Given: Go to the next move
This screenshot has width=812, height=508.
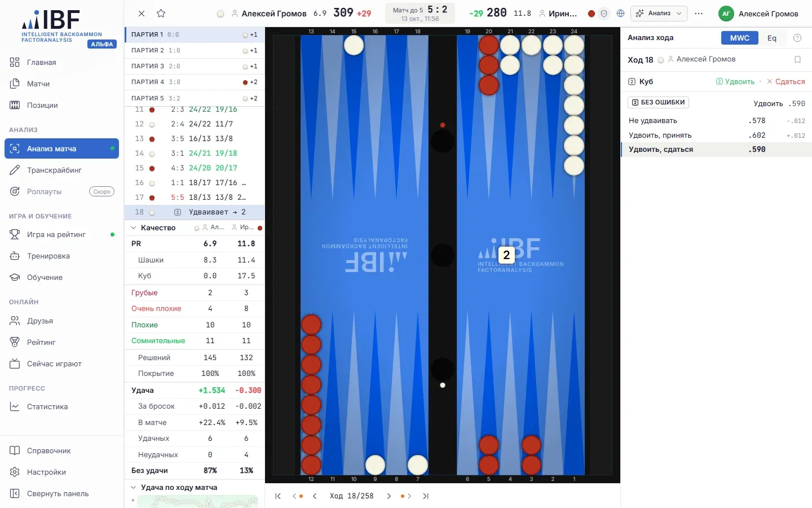Looking at the screenshot, I should tap(389, 496).
